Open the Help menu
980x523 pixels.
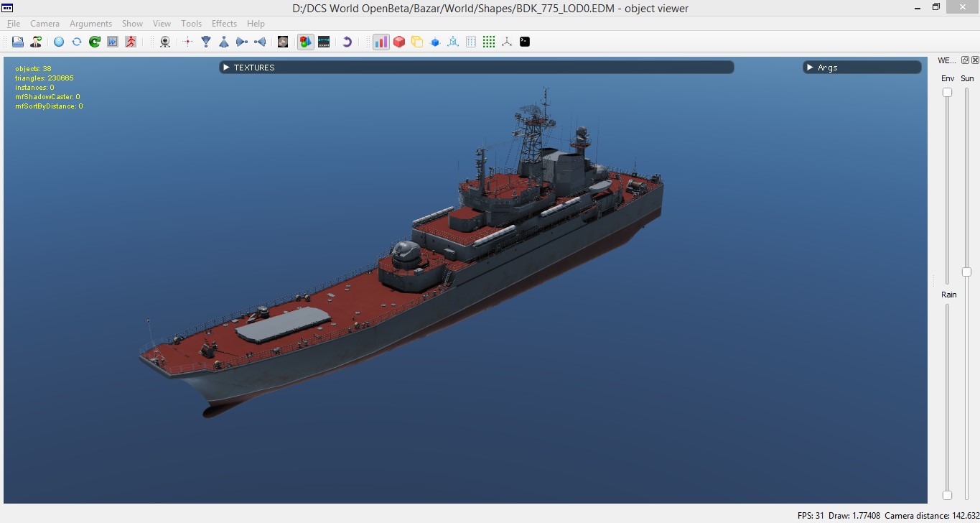[x=256, y=24]
